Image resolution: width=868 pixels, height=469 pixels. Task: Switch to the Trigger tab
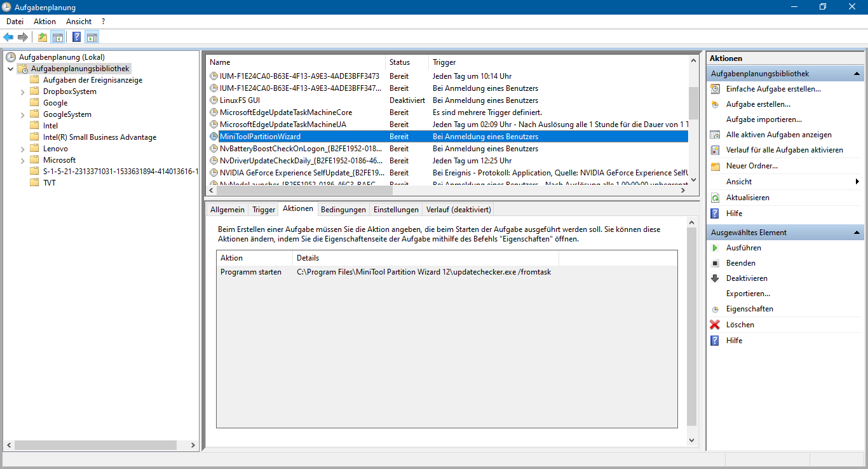click(264, 210)
